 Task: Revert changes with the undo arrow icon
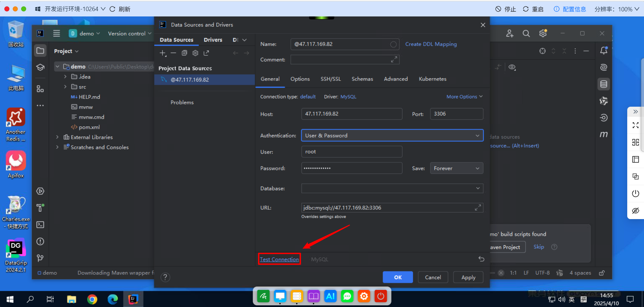(x=481, y=259)
